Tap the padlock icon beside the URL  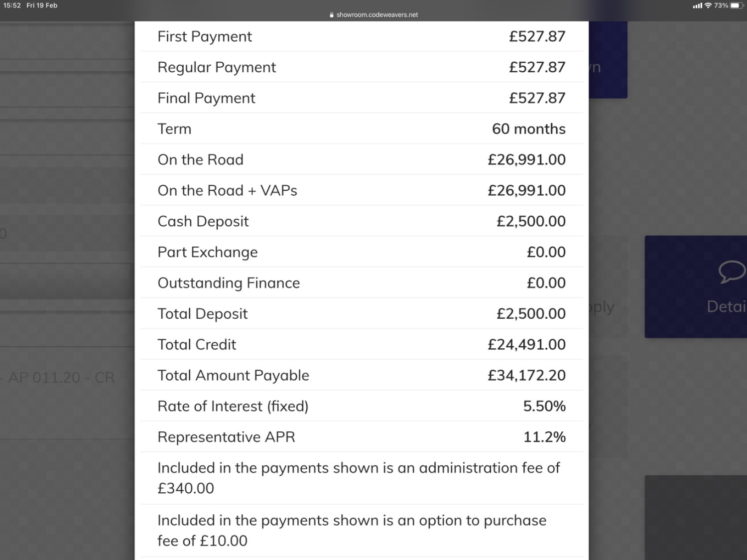pos(332,15)
